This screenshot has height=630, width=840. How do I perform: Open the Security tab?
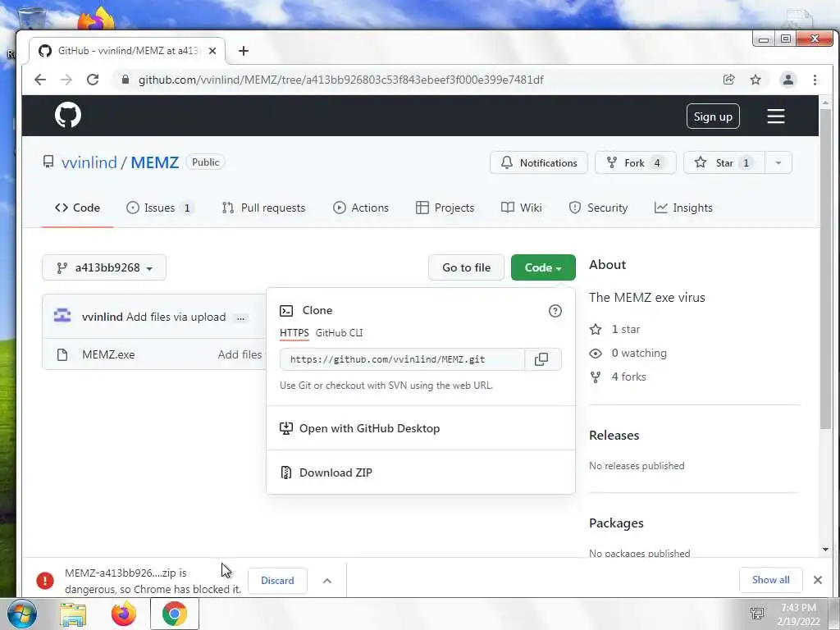[598, 208]
